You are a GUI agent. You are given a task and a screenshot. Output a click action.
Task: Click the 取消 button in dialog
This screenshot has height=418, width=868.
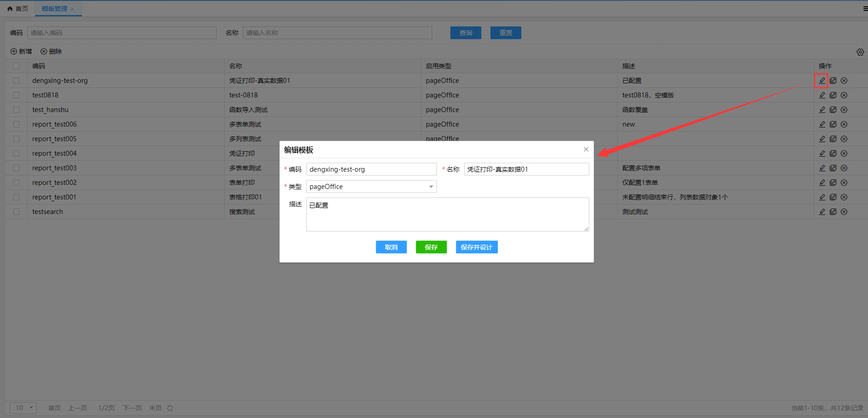(x=391, y=247)
